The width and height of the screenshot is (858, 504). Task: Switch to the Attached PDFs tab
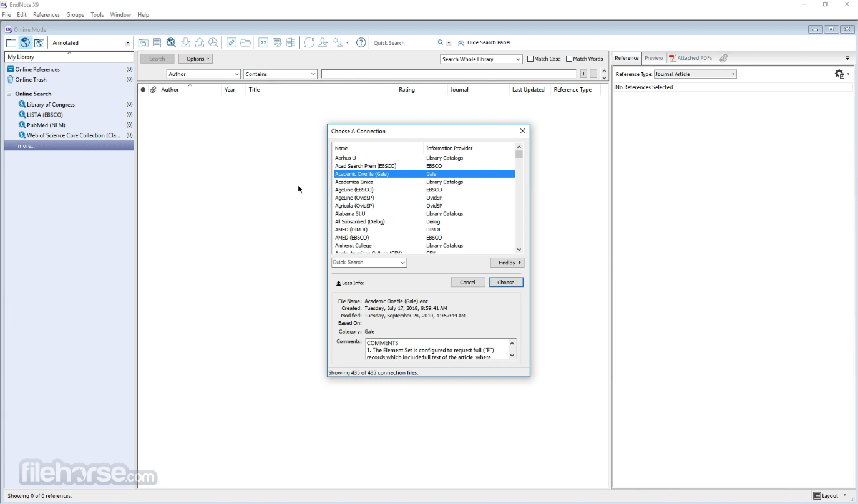(691, 58)
